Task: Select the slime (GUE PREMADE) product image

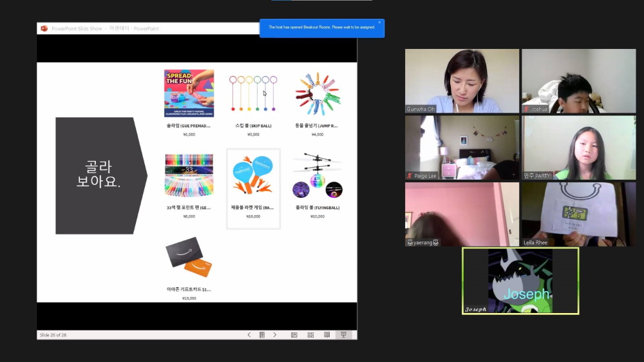Action: tap(189, 93)
